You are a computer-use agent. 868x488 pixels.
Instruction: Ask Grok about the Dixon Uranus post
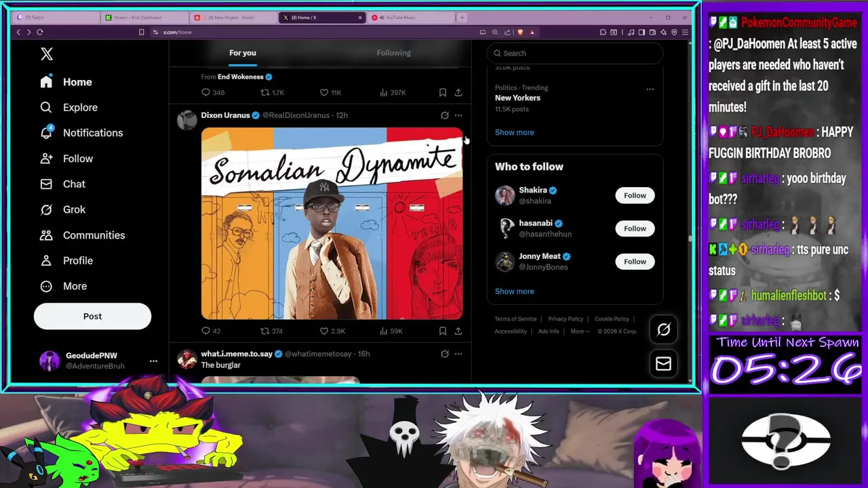pos(445,115)
